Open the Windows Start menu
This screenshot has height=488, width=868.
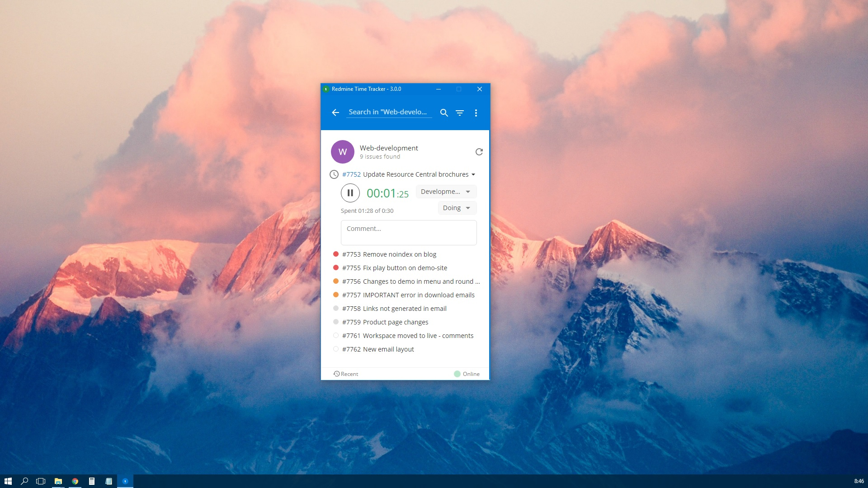point(8,481)
